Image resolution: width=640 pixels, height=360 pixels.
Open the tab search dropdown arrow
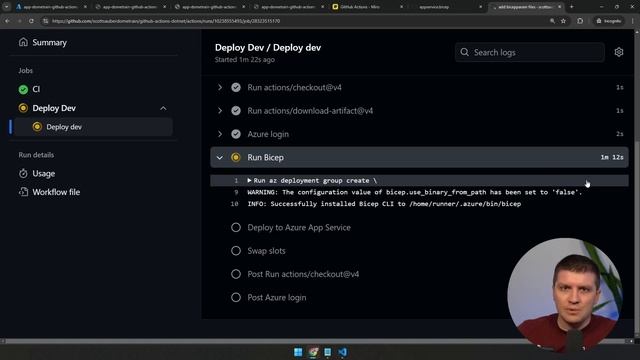6,7
